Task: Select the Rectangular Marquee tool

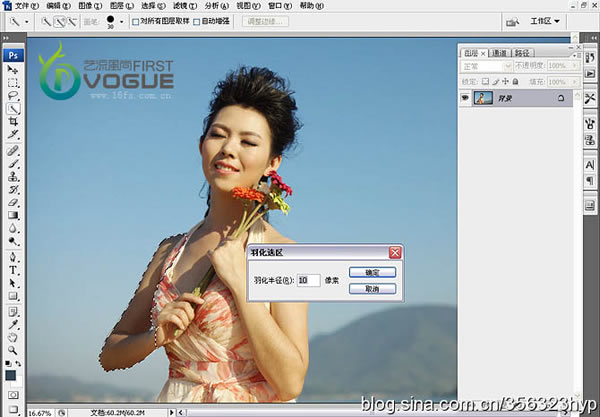Action: coord(13,83)
